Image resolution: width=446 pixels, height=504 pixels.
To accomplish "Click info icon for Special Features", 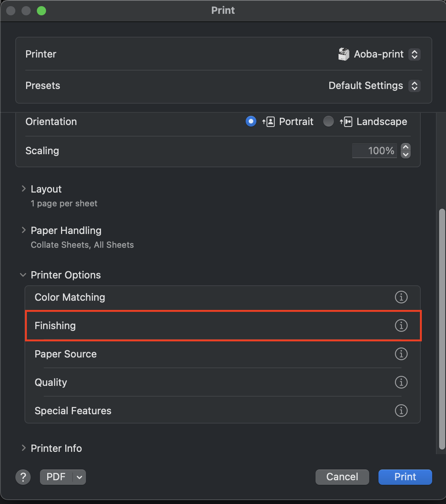I will click(x=401, y=410).
